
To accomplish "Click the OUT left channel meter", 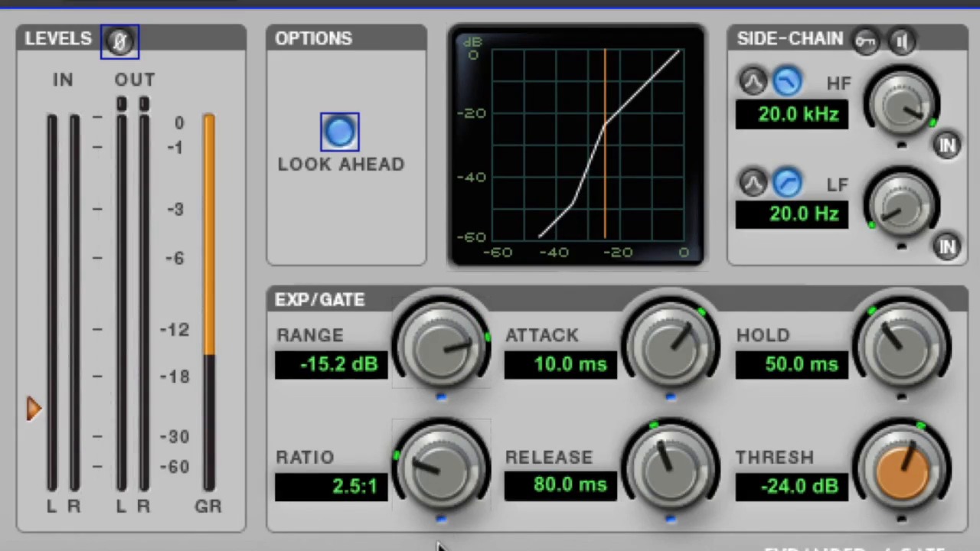I will tap(122, 302).
